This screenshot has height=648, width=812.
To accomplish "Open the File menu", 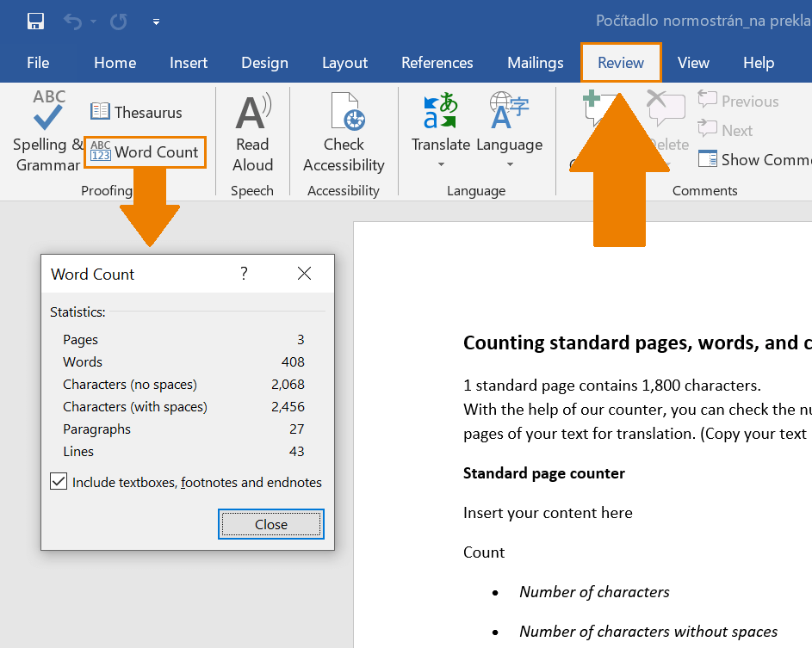I will (38, 63).
